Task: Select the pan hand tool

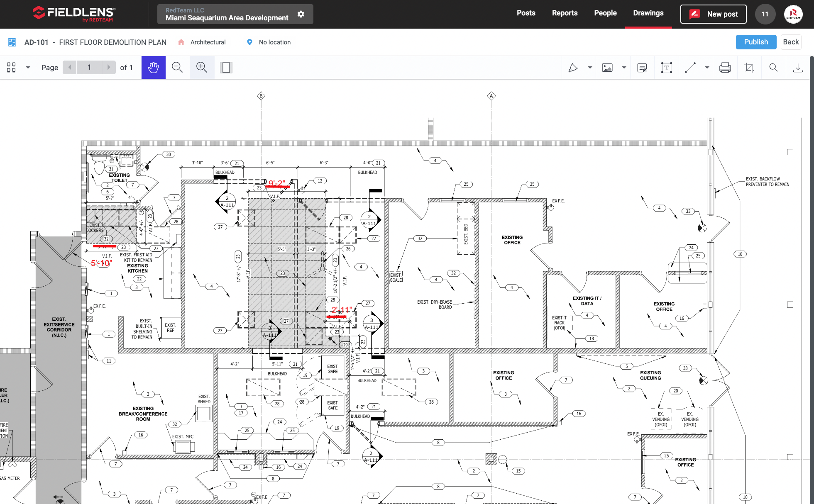Action: click(x=153, y=67)
